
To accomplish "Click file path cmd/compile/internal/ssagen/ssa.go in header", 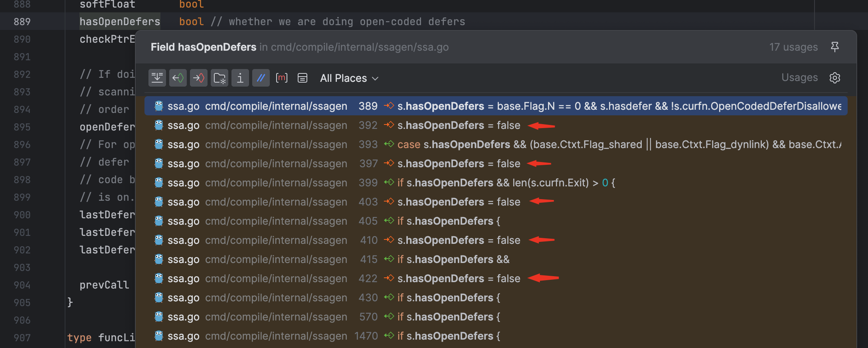I will [360, 47].
